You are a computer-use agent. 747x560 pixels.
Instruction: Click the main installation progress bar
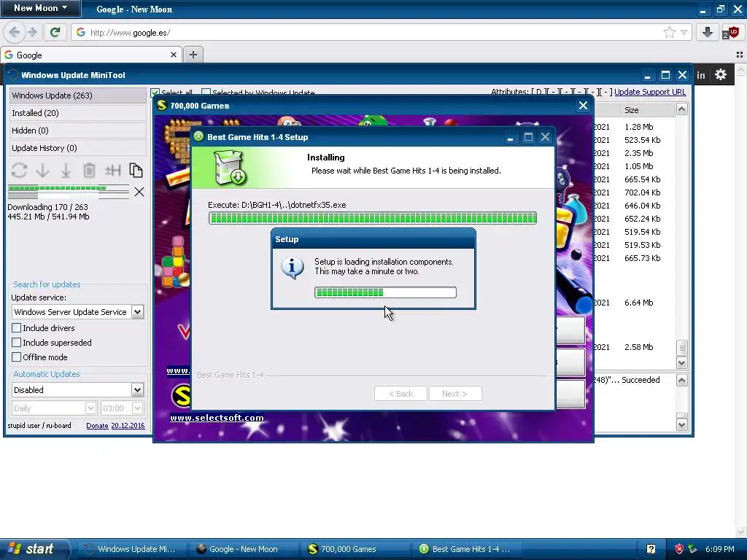[x=373, y=218]
